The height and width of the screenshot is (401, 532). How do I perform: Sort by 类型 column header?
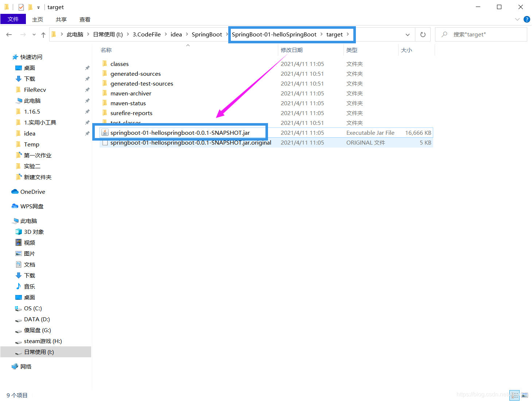[352, 50]
